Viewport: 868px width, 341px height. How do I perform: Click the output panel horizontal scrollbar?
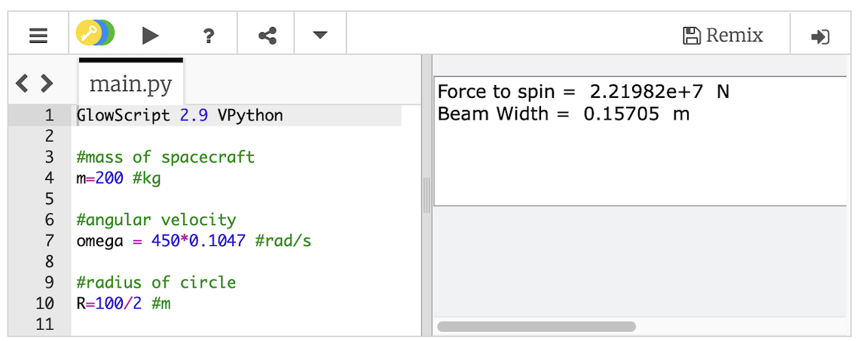click(536, 327)
